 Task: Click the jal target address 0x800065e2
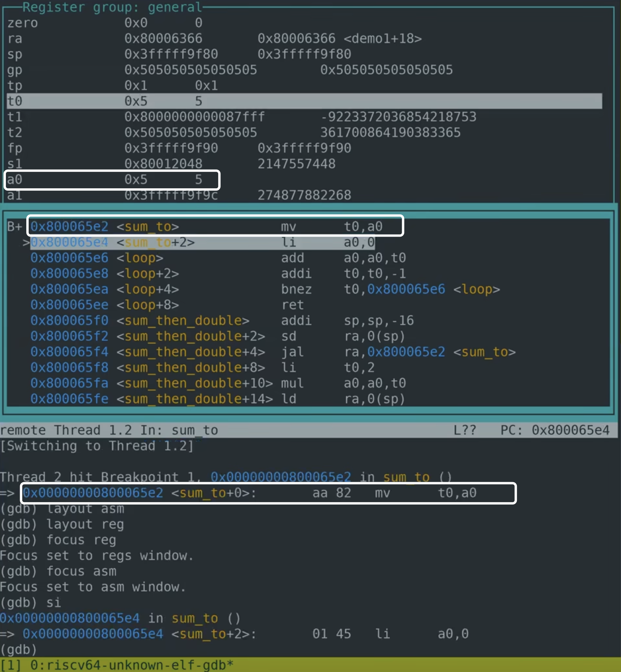click(406, 352)
